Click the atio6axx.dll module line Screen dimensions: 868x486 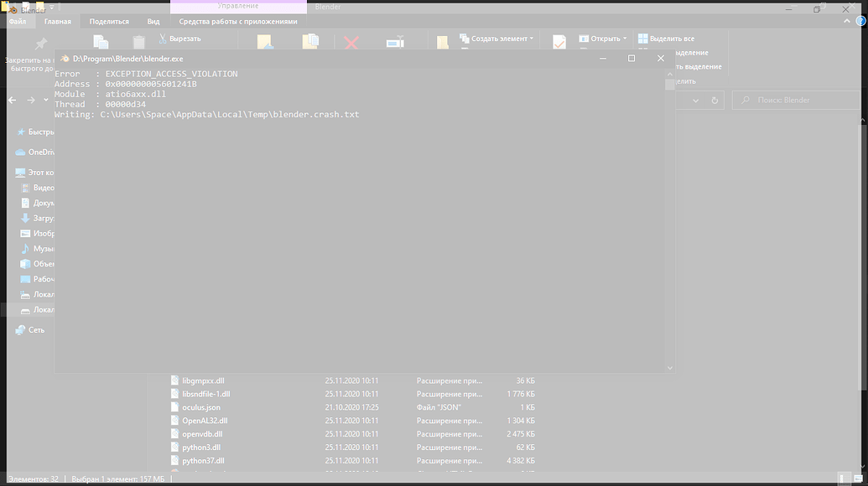110,94
